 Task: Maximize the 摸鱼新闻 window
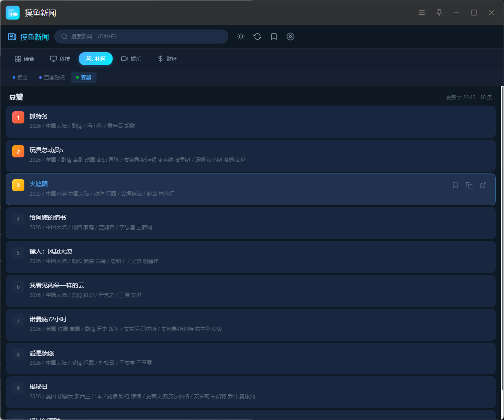coord(474,13)
